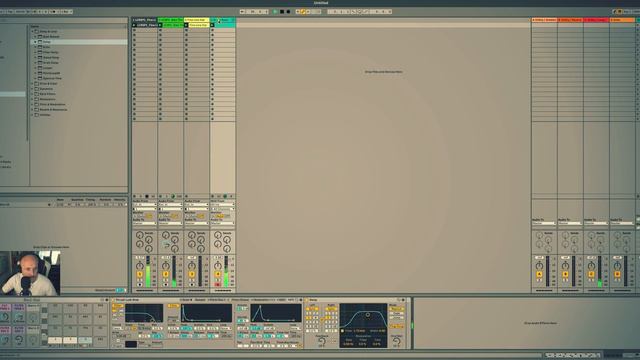
Task: Toggle the activator of the sampler device
Action: pos(113,300)
